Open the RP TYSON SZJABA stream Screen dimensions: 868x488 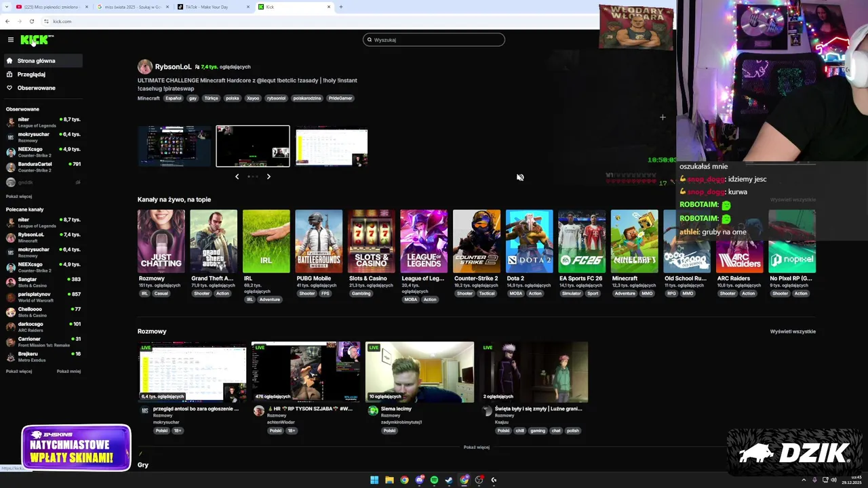tap(307, 372)
